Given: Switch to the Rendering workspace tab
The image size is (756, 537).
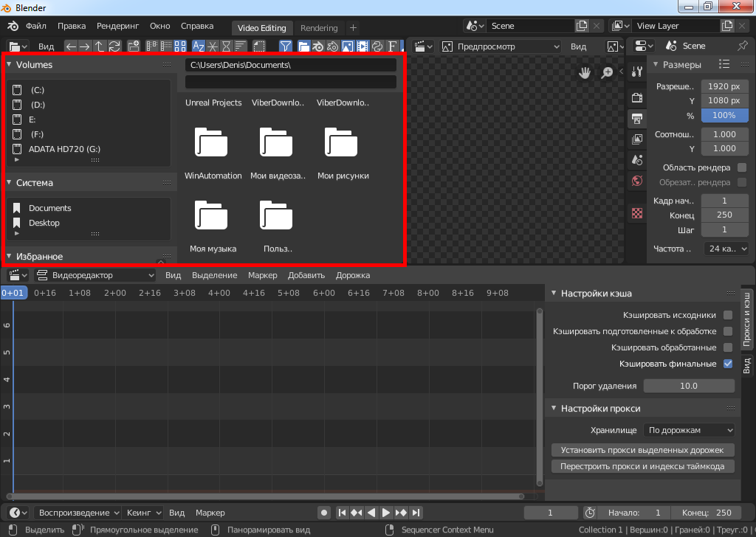Looking at the screenshot, I should (x=319, y=28).
